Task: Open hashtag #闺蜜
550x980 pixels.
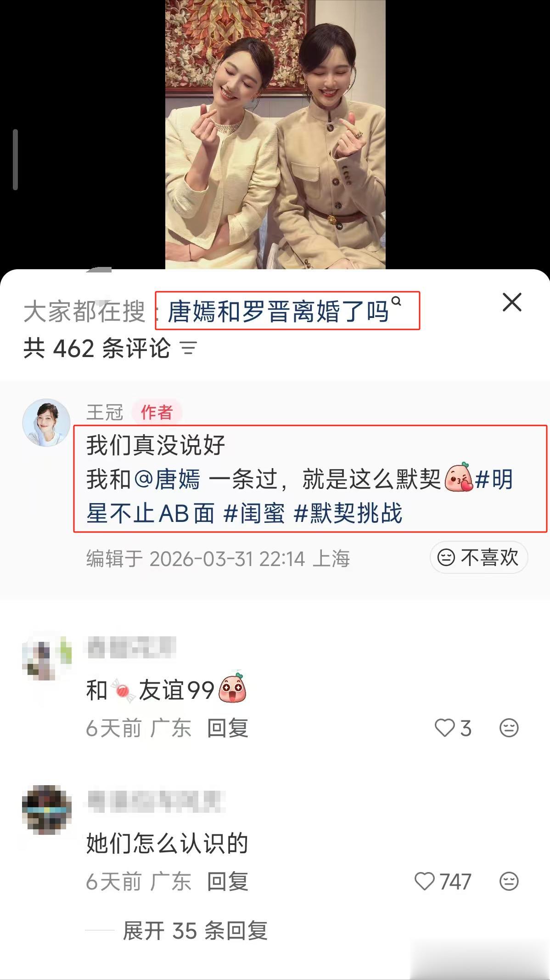Action: pos(254,513)
